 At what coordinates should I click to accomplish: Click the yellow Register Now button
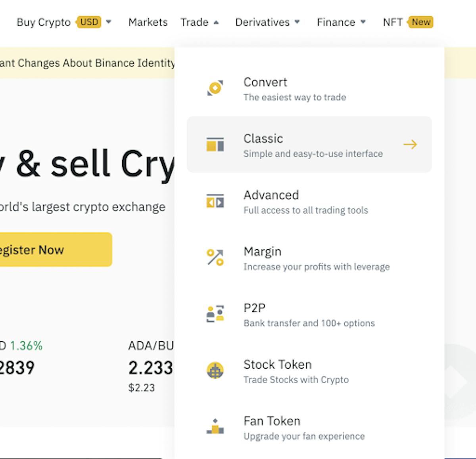pos(56,249)
